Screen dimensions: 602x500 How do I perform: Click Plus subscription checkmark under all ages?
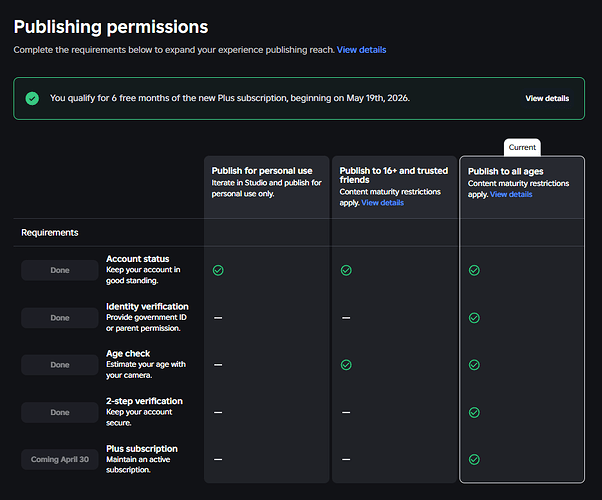474,459
